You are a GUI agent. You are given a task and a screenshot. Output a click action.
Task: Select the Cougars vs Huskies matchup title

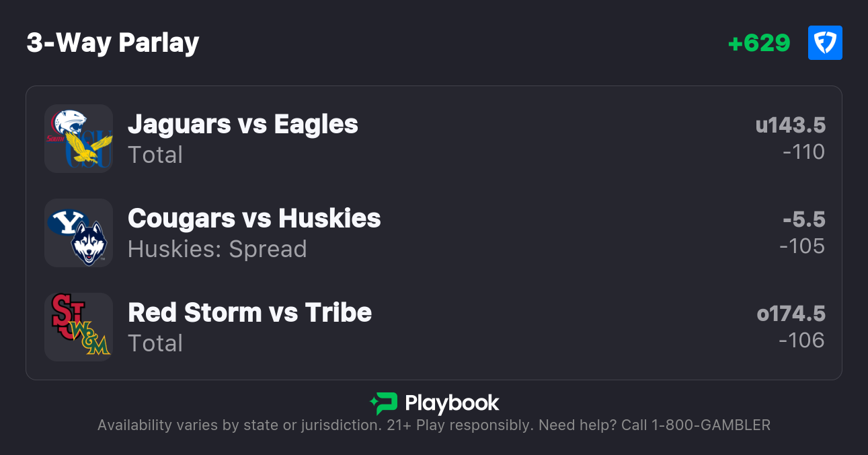pos(254,218)
